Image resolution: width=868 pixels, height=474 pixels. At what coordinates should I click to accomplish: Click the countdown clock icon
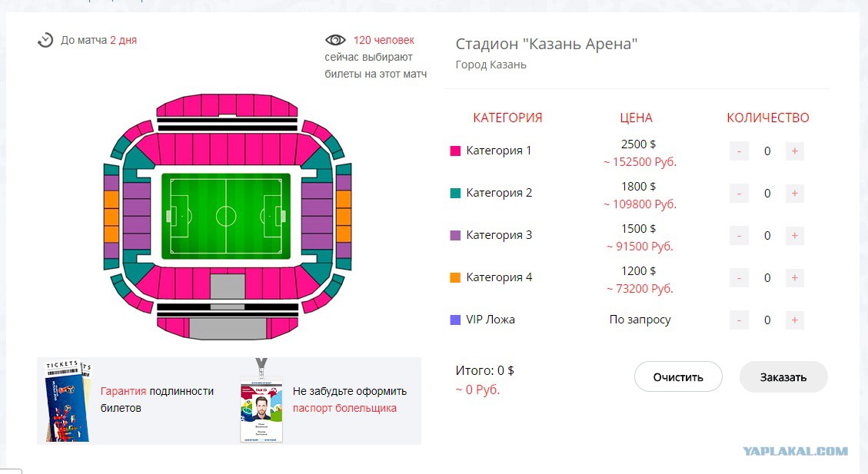(x=45, y=41)
